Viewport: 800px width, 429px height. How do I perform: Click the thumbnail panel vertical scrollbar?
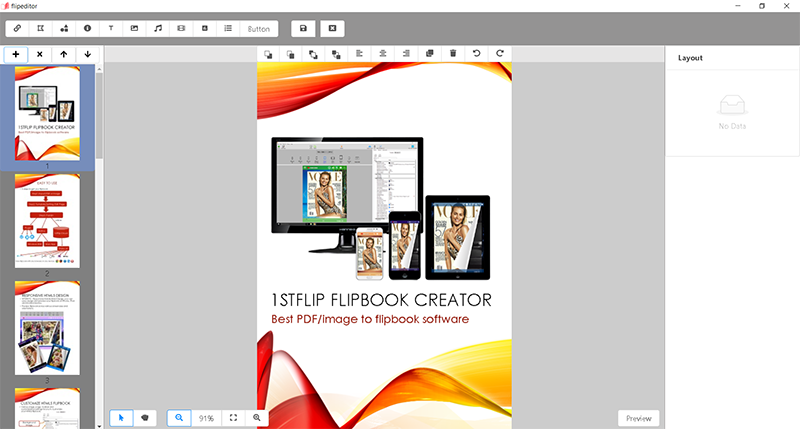tap(99, 115)
